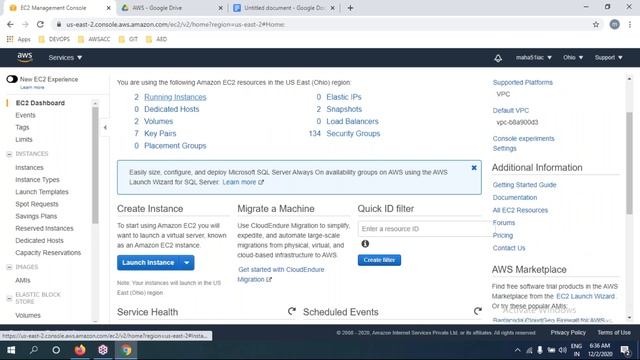The image size is (640, 360).
Task: Bookmark page using the star icon
Action: [596, 24]
